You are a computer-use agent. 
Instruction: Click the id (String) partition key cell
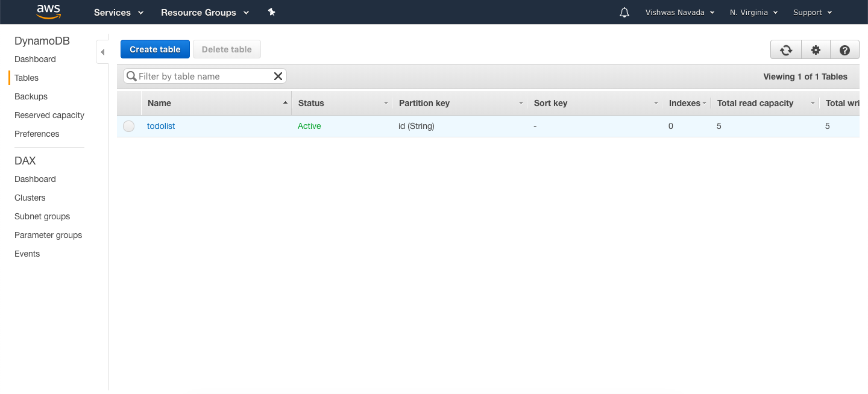[x=417, y=126]
